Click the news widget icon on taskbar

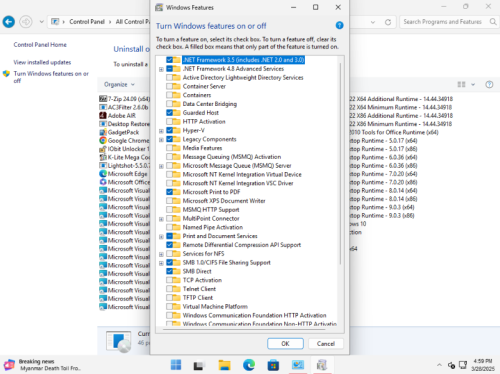point(9,365)
